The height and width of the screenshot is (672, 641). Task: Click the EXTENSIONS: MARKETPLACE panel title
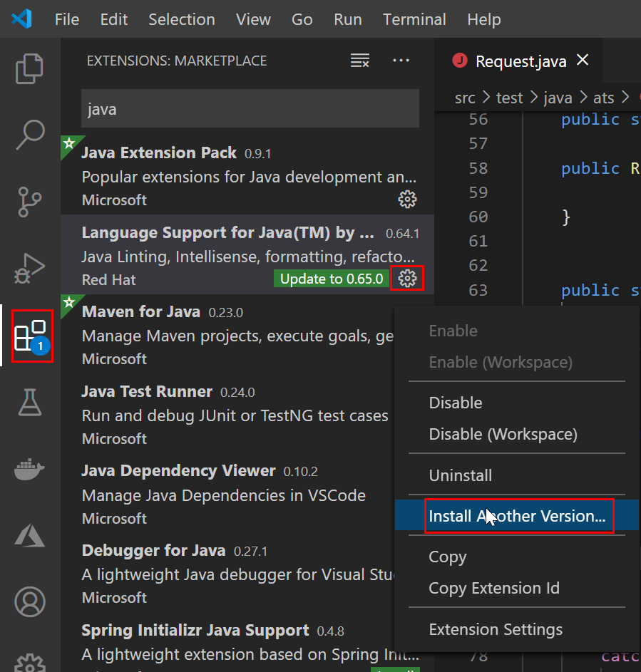tap(177, 61)
